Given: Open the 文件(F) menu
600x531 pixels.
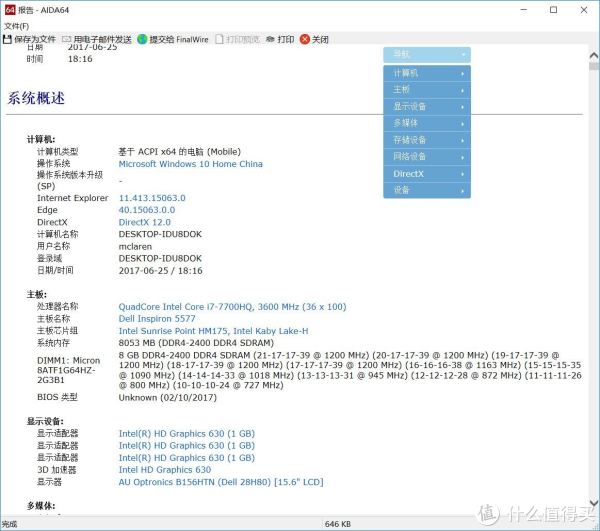Looking at the screenshot, I should (16, 26).
